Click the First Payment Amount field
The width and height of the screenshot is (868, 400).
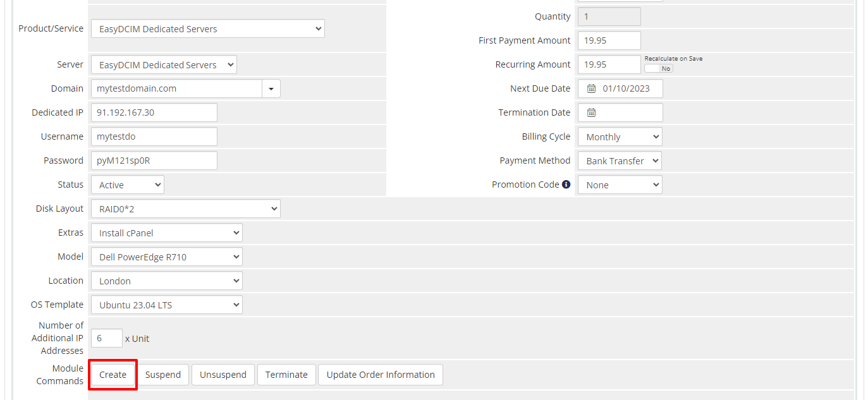[609, 40]
